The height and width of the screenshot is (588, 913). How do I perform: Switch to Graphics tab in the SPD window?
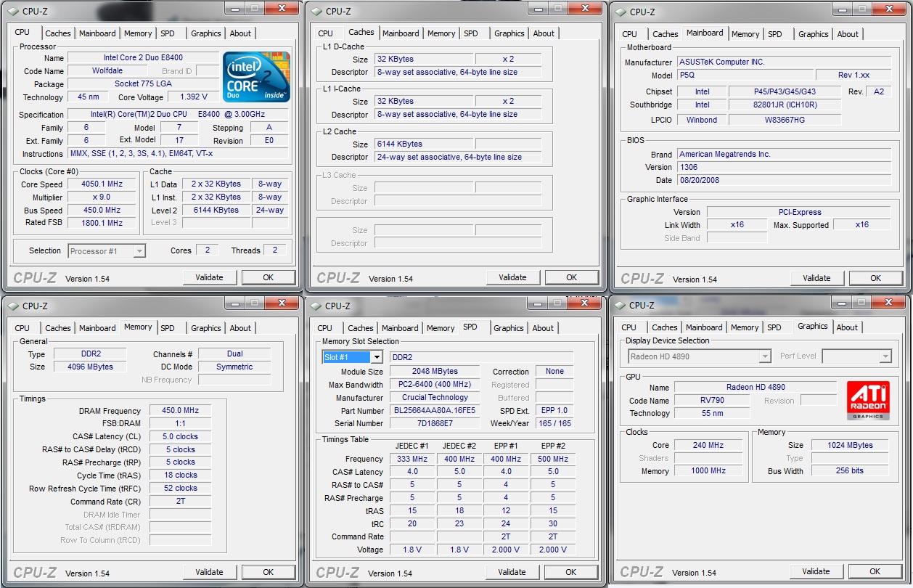(509, 328)
